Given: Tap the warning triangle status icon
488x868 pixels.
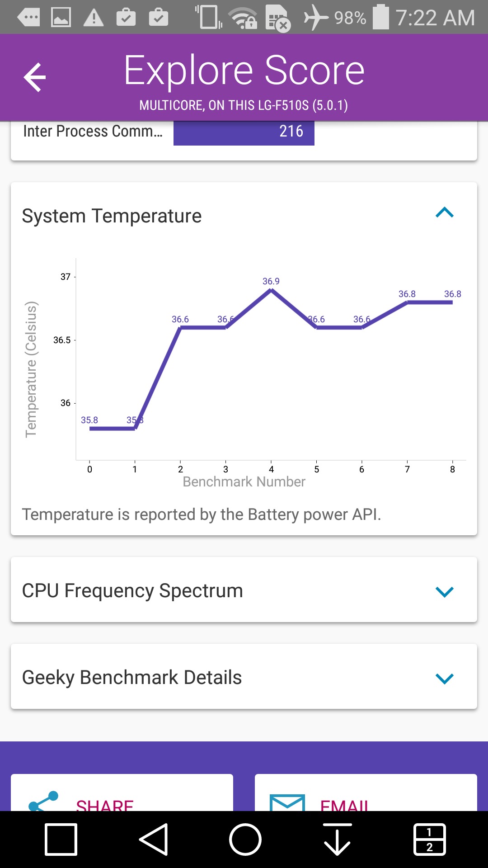Looking at the screenshot, I should [94, 18].
